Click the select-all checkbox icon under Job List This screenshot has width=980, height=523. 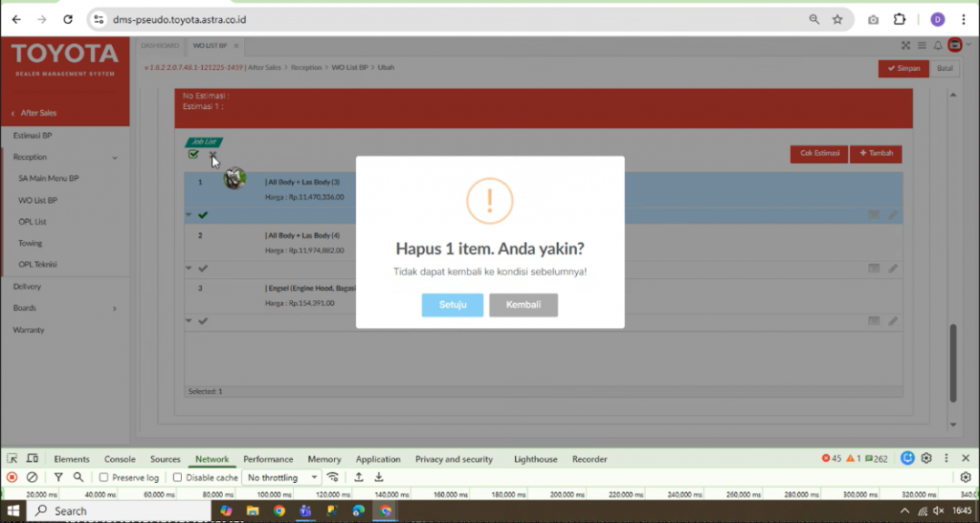point(193,155)
